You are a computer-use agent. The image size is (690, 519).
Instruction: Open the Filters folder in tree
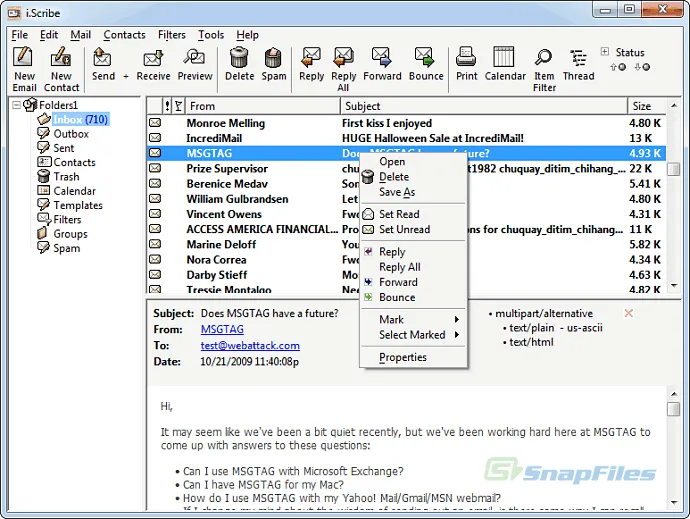tap(67, 220)
